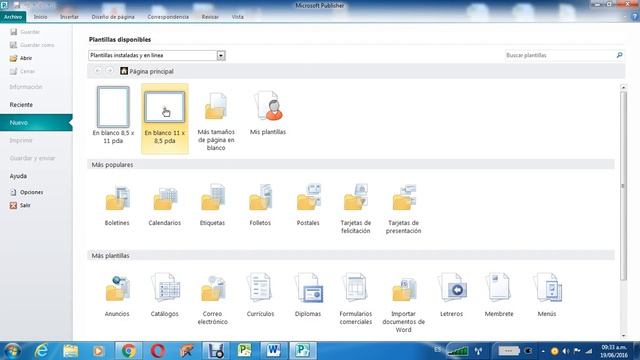
Task: Open the Etiquetas template folder
Action: (212, 204)
